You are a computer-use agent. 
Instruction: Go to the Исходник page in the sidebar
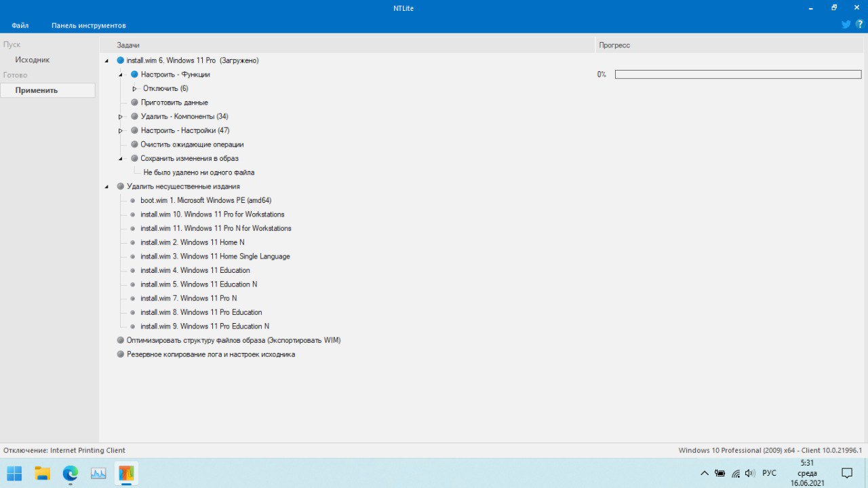point(33,60)
